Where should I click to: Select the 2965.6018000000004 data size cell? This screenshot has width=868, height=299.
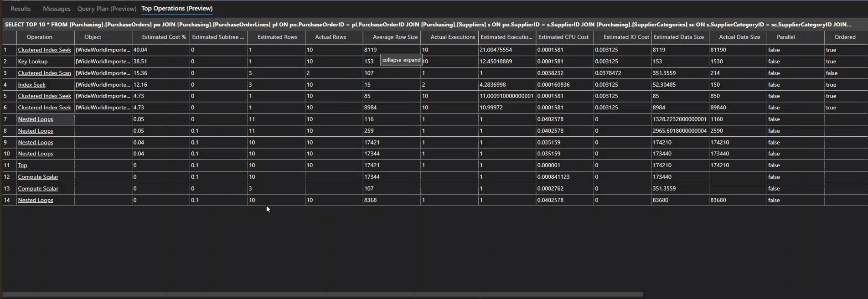(680, 131)
